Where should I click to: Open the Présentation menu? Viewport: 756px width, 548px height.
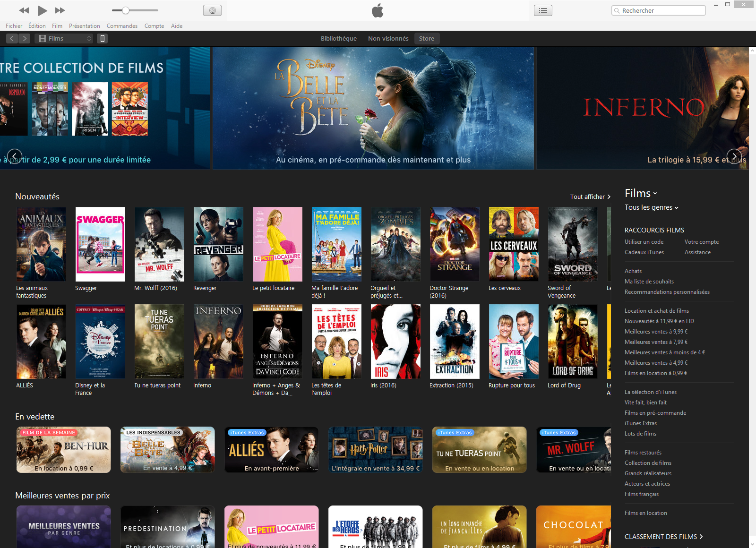point(84,26)
